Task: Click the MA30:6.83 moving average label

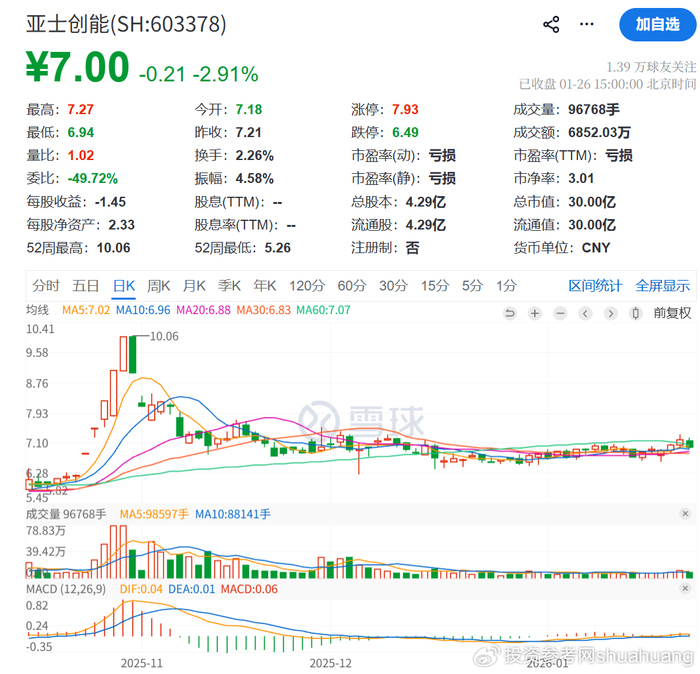Action: [263, 310]
